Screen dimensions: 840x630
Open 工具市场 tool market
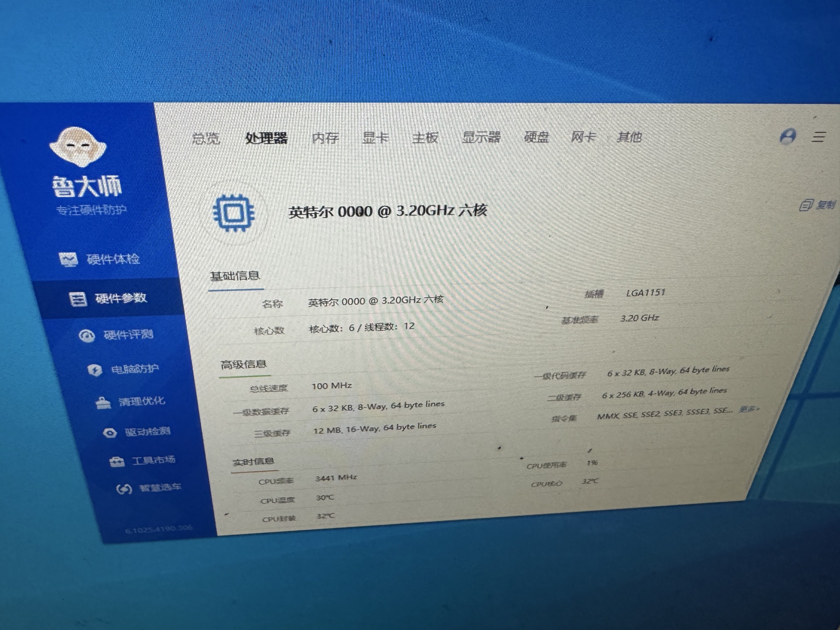point(143,460)
